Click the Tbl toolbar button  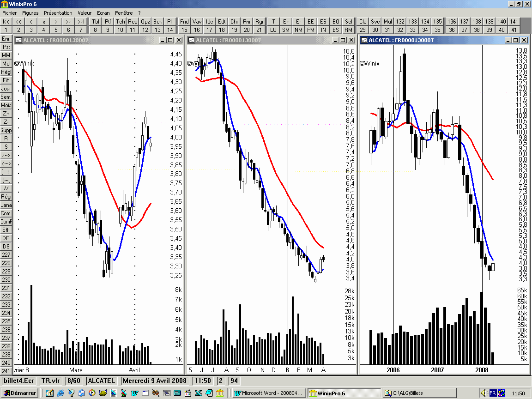pyautogui.click(x=96, y=21)
